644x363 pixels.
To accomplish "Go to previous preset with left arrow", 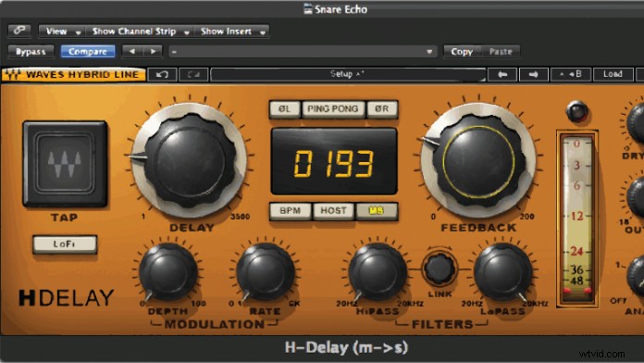I will [x=502, y=74].
